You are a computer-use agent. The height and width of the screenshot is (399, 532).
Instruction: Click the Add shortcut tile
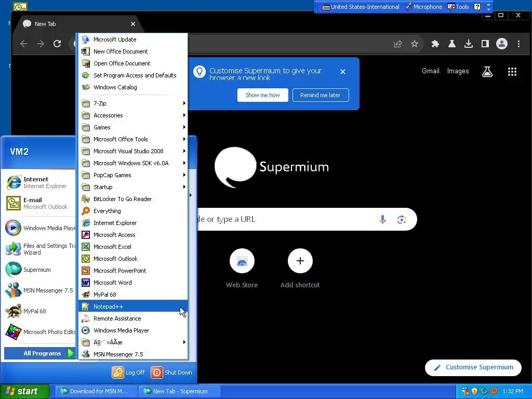click(300, 268)
